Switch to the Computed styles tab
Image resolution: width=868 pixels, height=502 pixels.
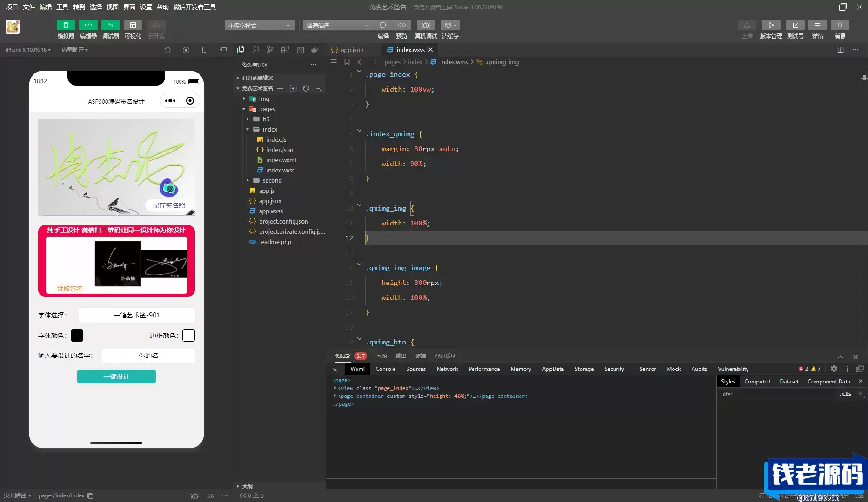pos(757,382)
